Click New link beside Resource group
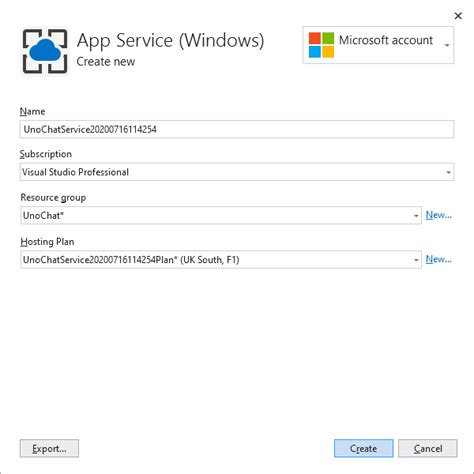This screenshot has height=474, width=474. 439,215
